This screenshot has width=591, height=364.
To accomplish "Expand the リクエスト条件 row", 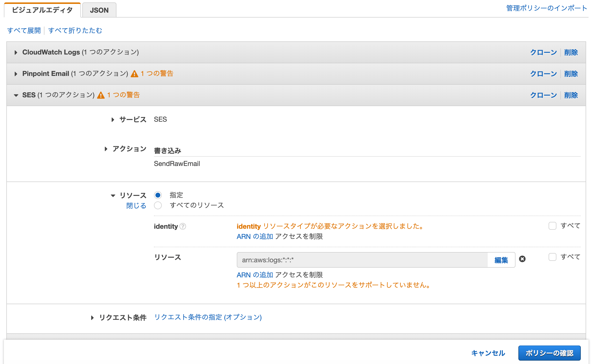I will tap(92, 318).
